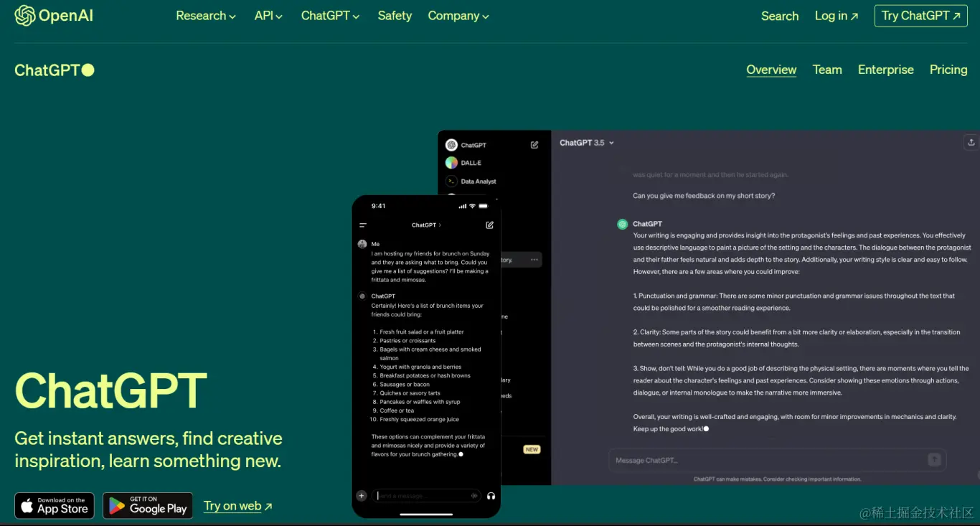
Task: Click green ChatGPT avatar in desktop reply
Action: [x=622, y=224]
